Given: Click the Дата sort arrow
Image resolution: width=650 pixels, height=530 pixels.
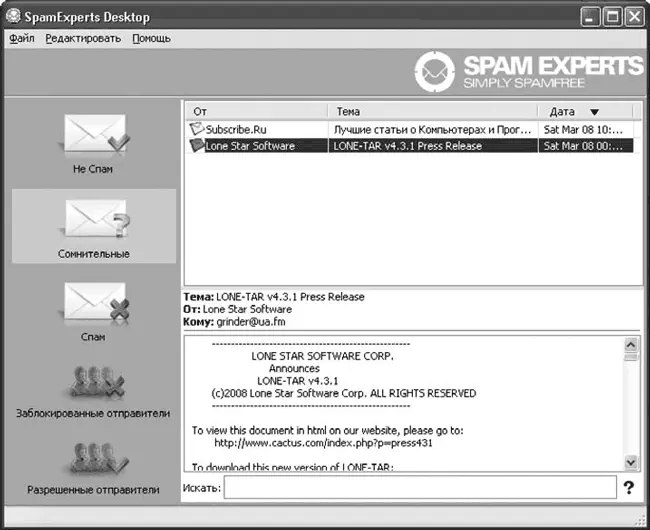Looking at the screenshot, I should tap(594, 112).
